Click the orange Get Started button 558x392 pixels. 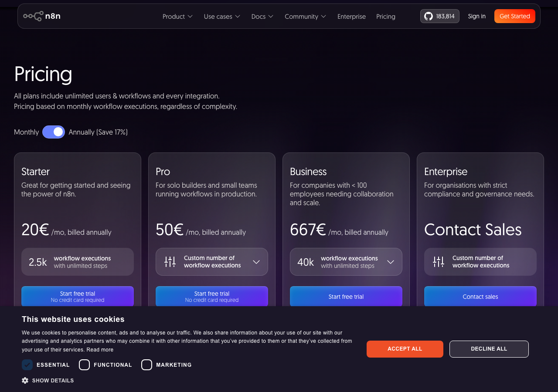[x=514, y=16]
